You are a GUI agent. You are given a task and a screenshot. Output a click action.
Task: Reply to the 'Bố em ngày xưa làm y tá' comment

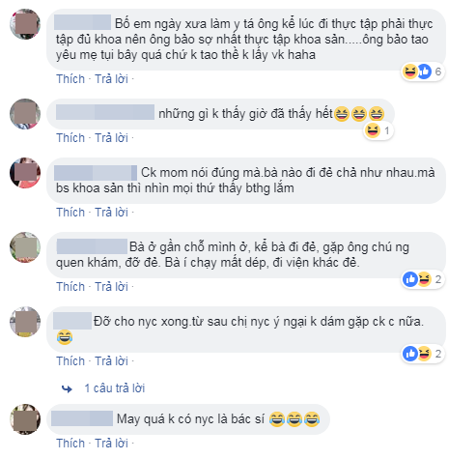[x=111, y=79]
